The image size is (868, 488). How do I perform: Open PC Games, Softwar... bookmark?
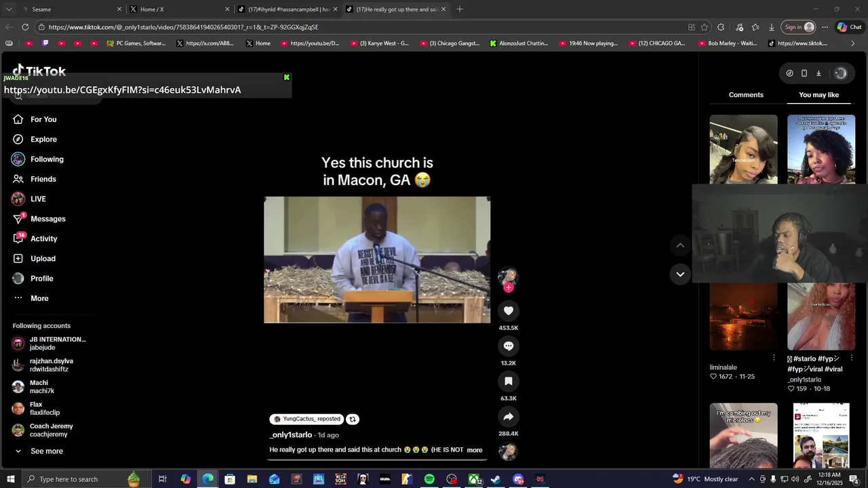(136, 43)
